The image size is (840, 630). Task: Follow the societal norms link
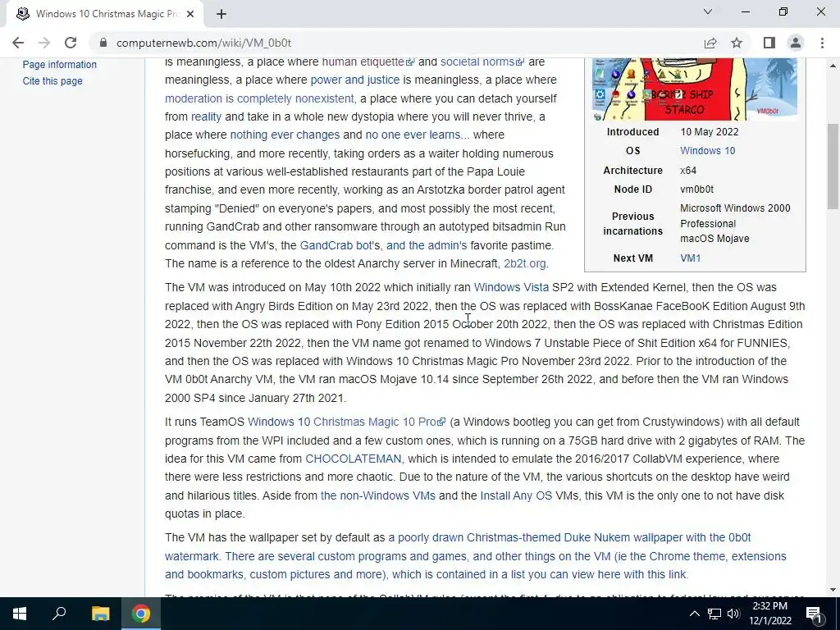(482, 62)
